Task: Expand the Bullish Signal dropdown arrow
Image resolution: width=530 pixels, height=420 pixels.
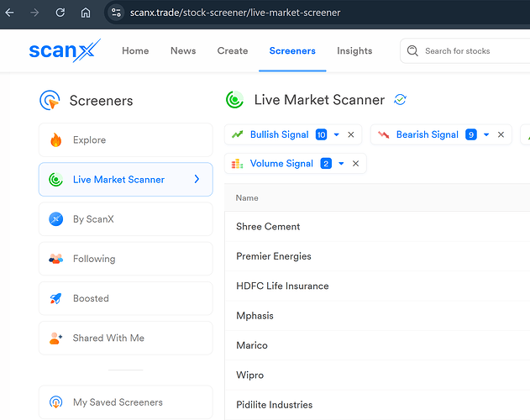Action: (x=337, y=134)
